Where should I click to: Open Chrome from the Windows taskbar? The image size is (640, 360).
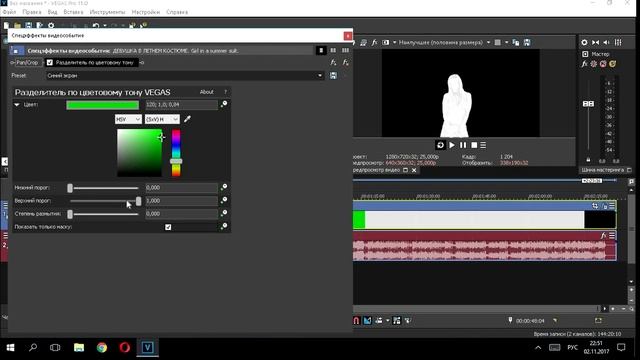102,347
